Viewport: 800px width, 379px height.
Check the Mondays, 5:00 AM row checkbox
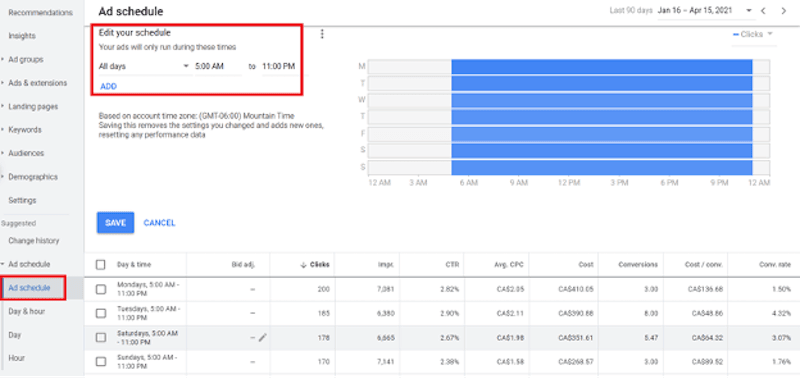tap(101, 289)
